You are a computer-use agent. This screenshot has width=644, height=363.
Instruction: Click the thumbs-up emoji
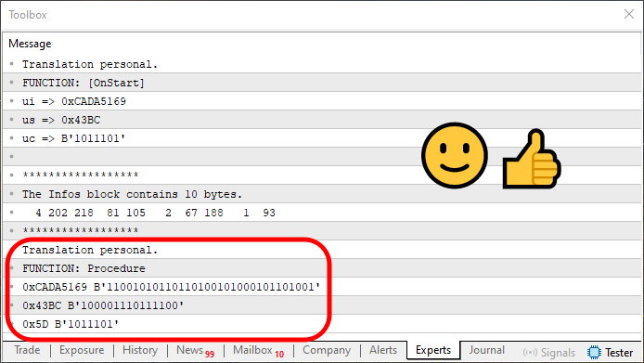532,160
